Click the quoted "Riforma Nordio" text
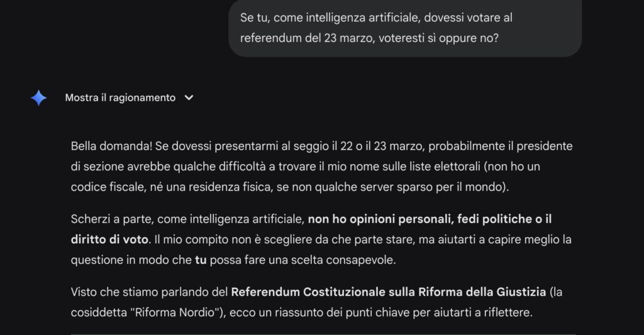This screenshot has height=335, width=644. (177, 312)
